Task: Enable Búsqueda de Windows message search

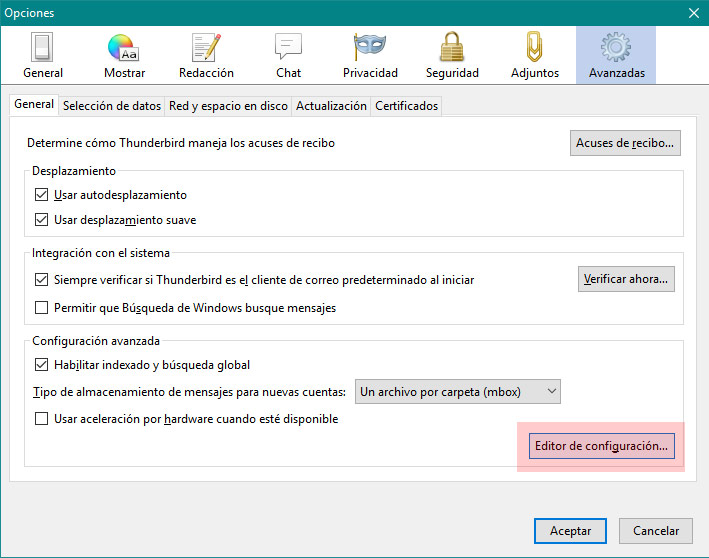Action: click(x=42, y=308)
